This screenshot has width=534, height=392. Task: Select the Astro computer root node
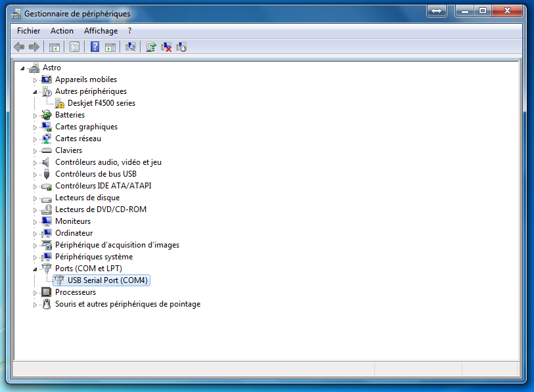pyautogui.click(x=51, y=67)
